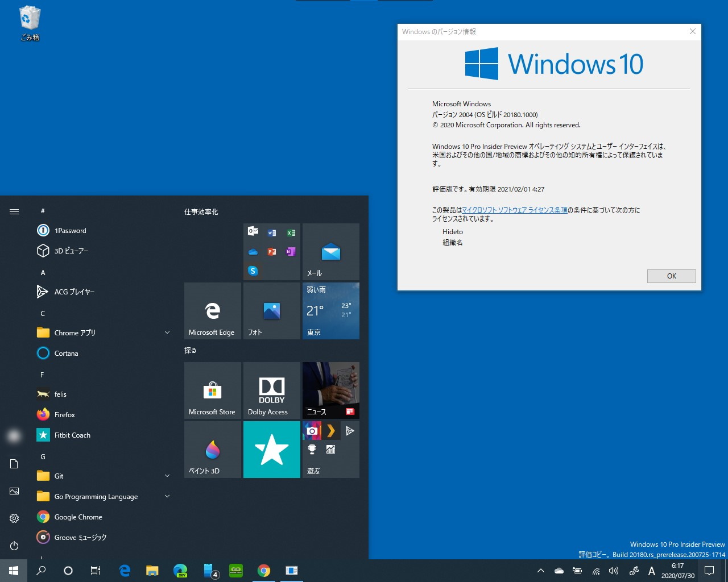Expand the Git folder in app list
This screenshot has width=728, height=582.
click(167, 476)
